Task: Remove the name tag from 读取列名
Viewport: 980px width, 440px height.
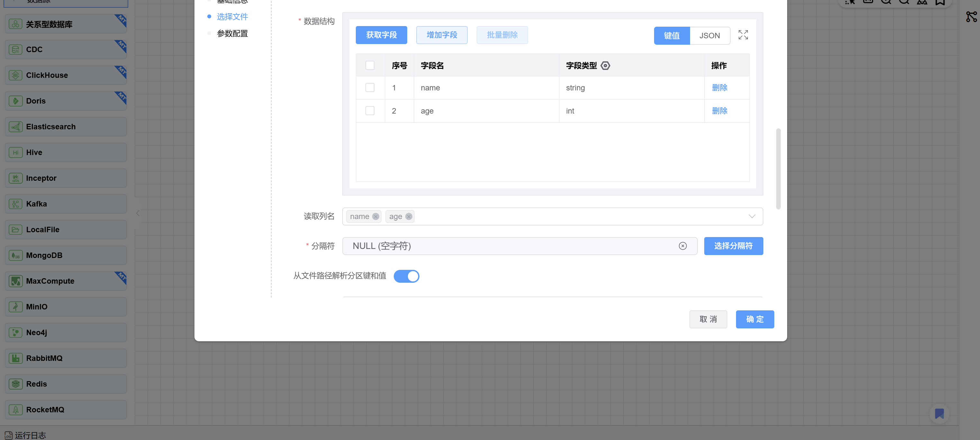Action: click(375, 216)
